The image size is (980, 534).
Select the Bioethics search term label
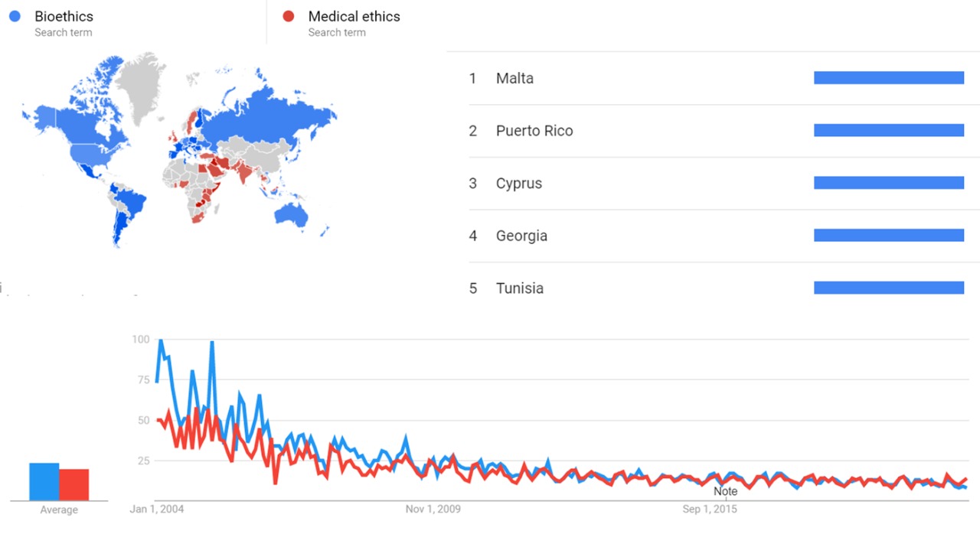click(x=64, y=16)
